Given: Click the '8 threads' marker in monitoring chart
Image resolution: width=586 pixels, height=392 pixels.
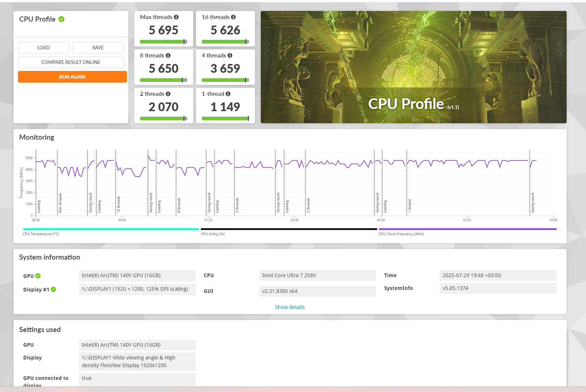Looking at the screenshot, I should tap(179, 205).
